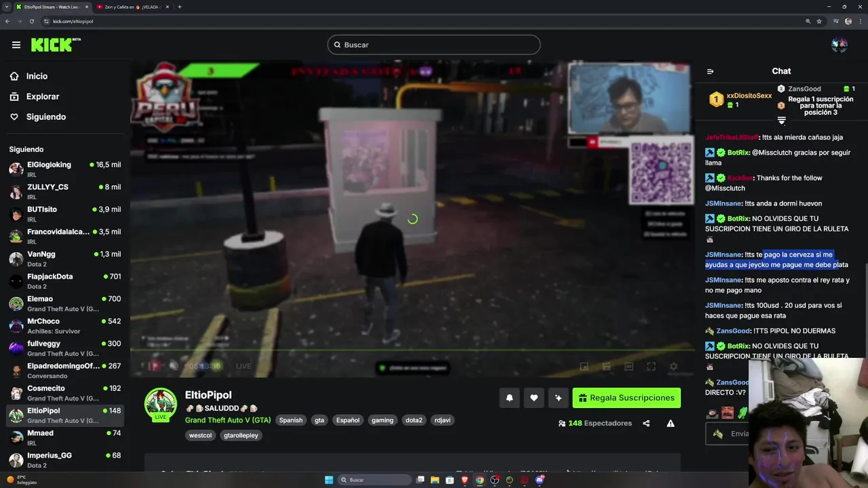Viewport: 868px width, 488px height.
Task: Select the Spanish tag
Action: click(291, 420)
